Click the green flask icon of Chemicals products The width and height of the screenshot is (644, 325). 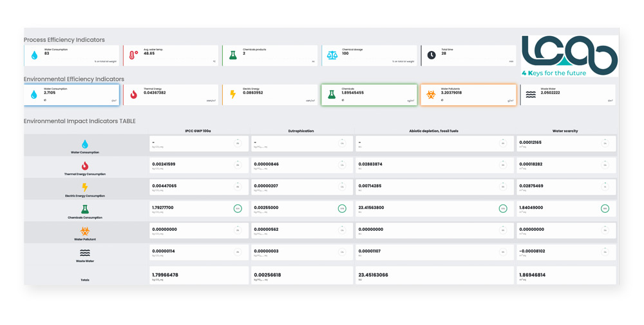[x=233, y=55]
